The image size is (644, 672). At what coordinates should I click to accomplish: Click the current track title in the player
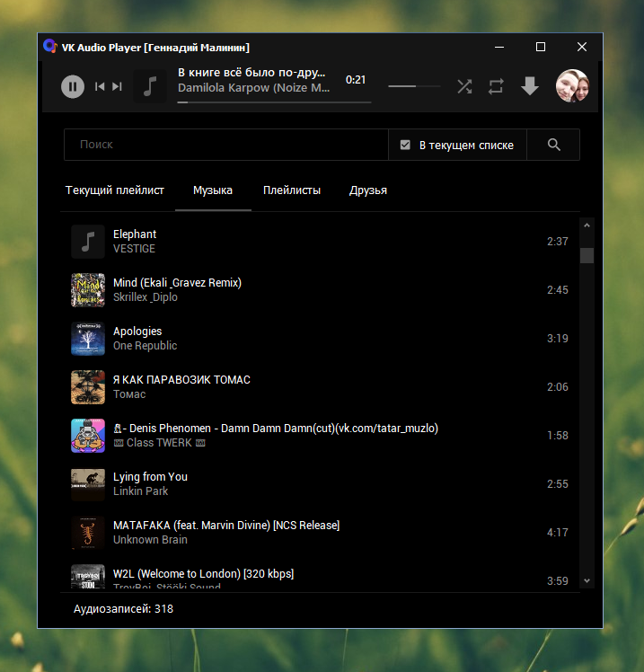pyautogui.click(x=251, y=73)
